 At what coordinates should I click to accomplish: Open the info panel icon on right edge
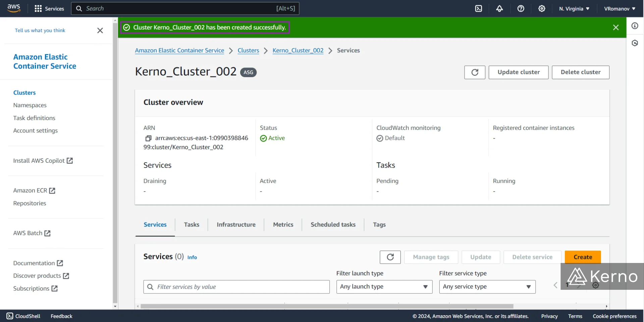[x=635, y=26]
